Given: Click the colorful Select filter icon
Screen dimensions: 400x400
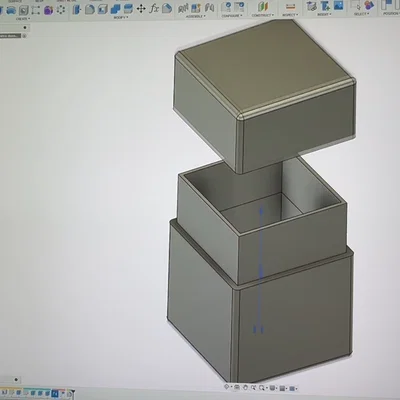Looking at the screenshot, I should point(369,5).
